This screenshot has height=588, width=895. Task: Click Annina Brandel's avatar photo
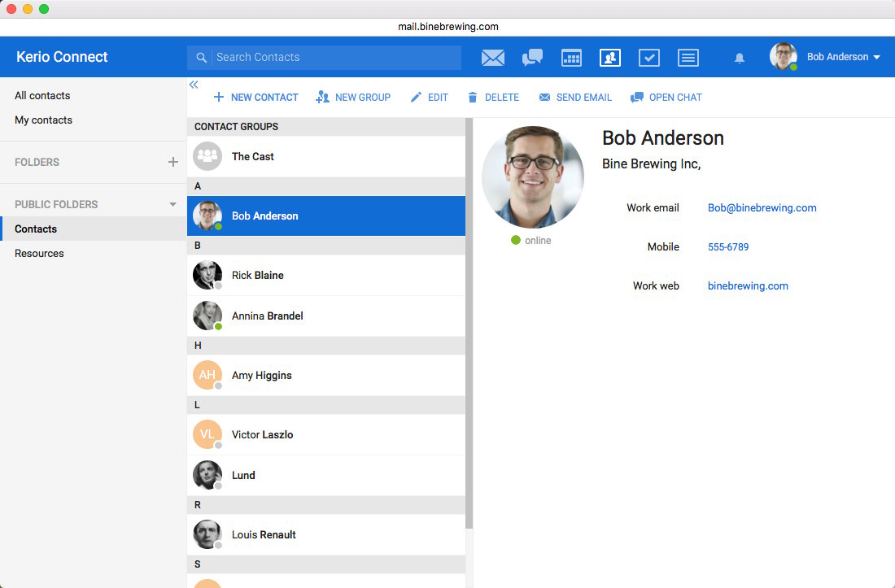(207, 316)
